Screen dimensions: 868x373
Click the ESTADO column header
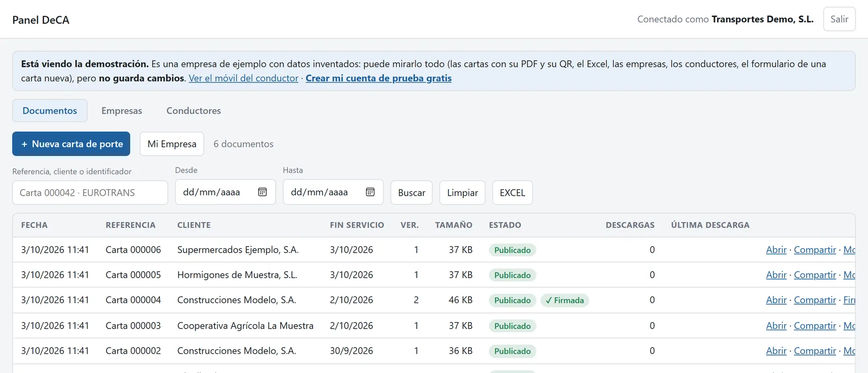coord(505,225)
